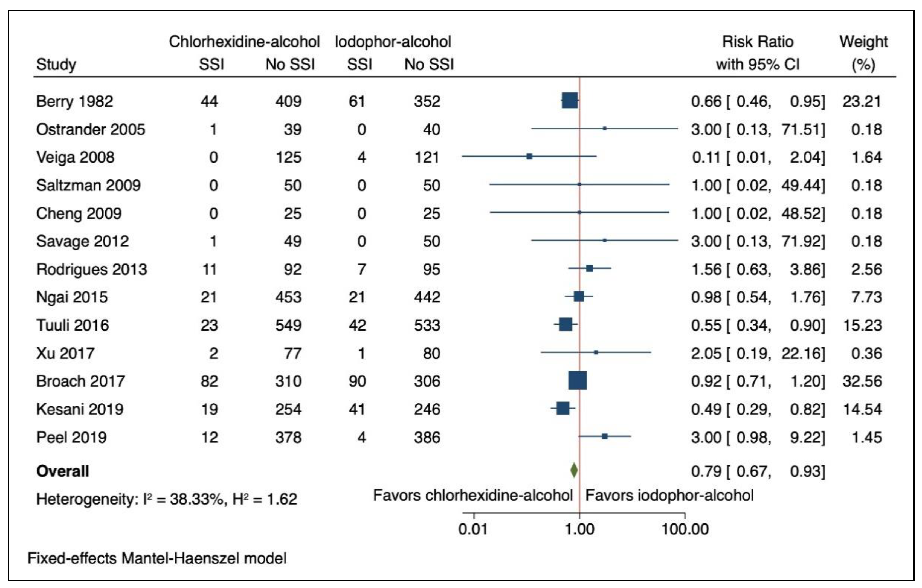Select the Weight (%) column header

[x=863, y=53]
